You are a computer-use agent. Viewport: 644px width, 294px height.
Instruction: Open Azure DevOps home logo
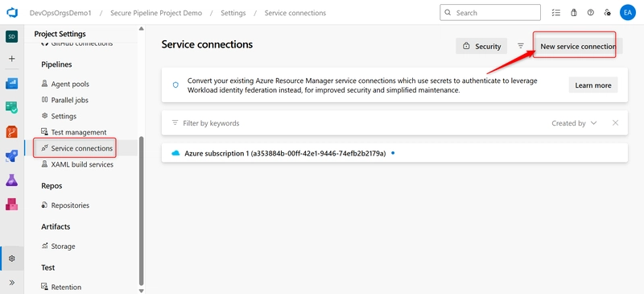(x=11, y=12)
